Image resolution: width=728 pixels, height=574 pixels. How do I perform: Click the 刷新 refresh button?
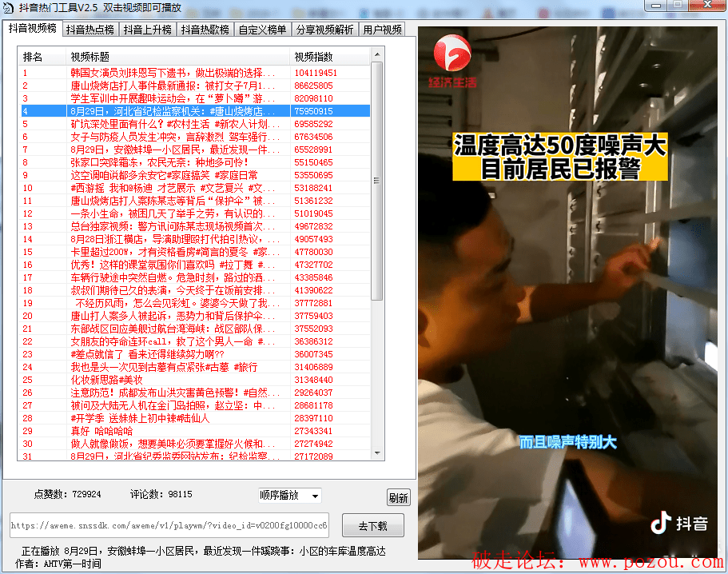coord(398,498)
